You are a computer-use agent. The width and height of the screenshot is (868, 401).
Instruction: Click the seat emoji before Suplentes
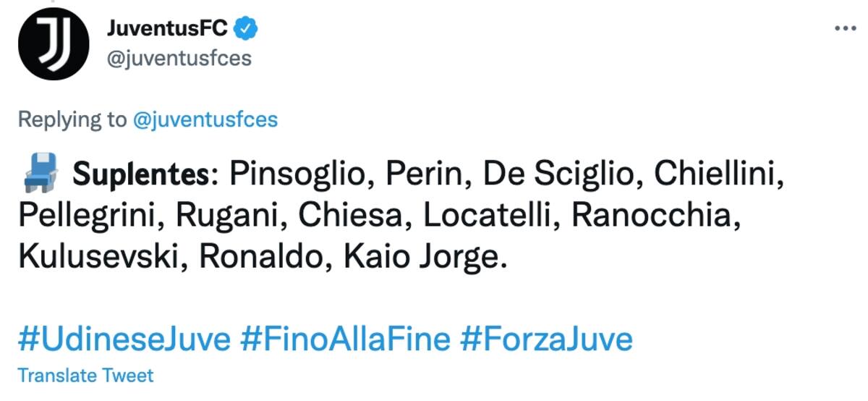coord(39,174)
